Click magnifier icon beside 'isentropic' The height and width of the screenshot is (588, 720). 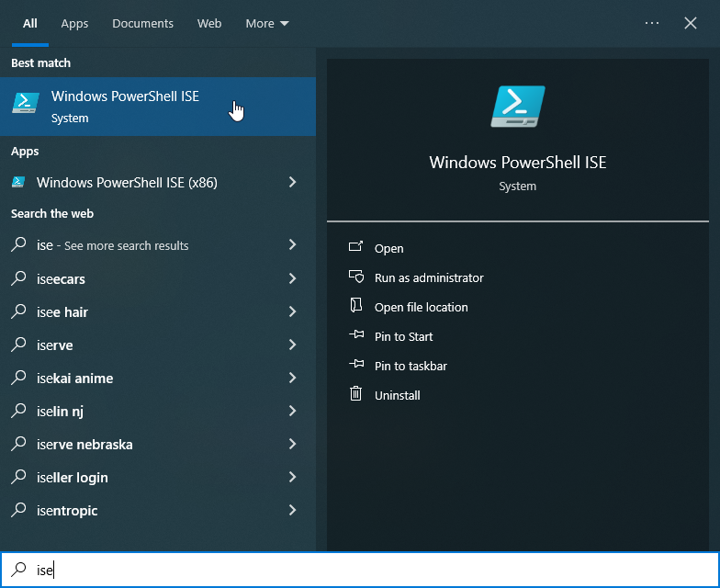click(x=18, y=509)
